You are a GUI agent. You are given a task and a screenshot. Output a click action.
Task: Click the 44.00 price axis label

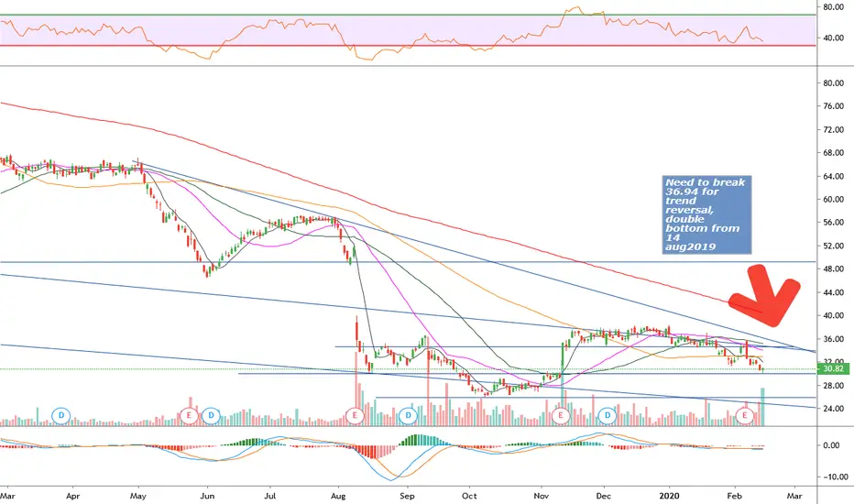(x=833, y=292)
